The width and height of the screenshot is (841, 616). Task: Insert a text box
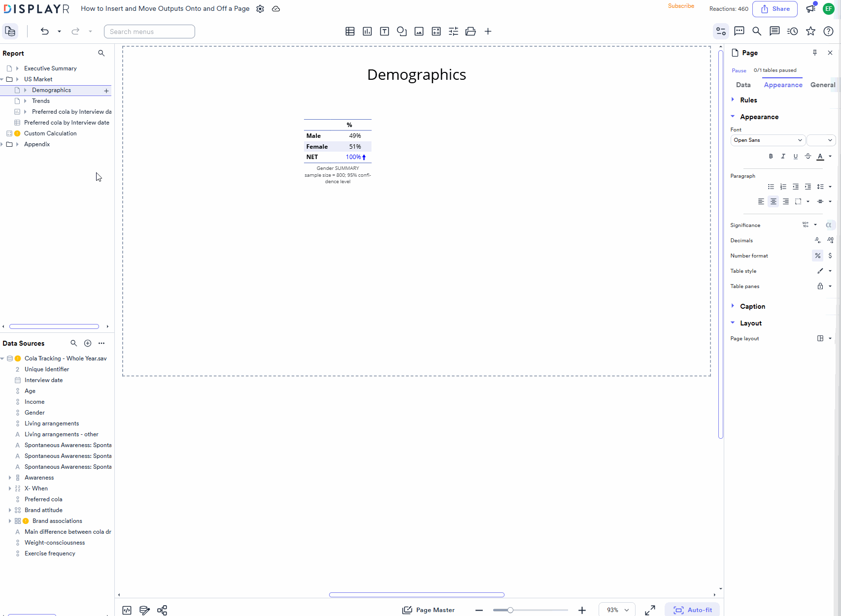pos(384,31)
